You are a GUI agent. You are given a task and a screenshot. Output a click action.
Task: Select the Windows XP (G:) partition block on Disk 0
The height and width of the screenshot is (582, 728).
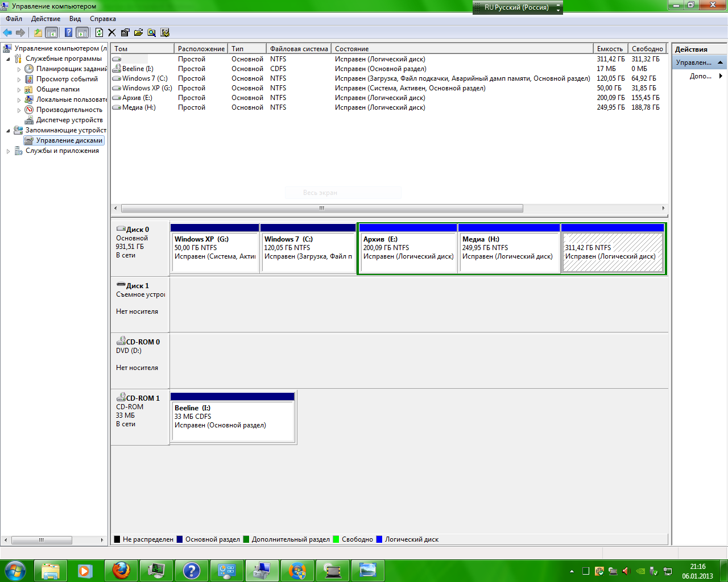pos(215,248)
